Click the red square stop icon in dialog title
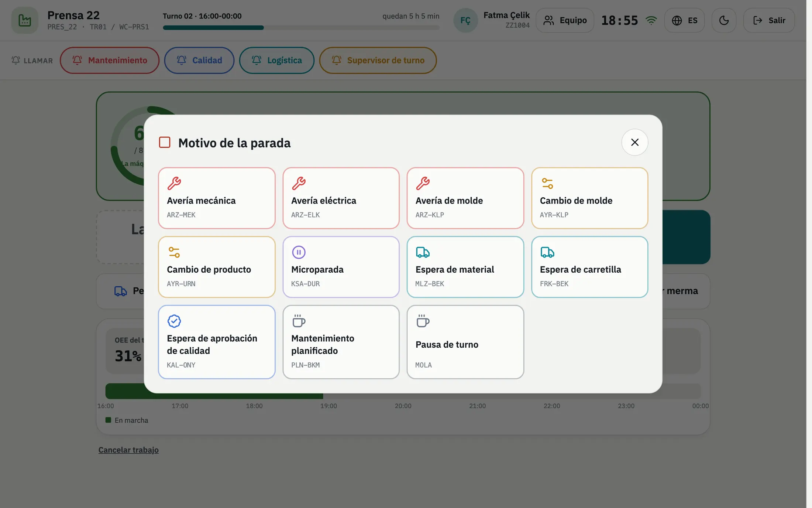The height and width of the screenshot is (508, 812). [x=165, y=142]
